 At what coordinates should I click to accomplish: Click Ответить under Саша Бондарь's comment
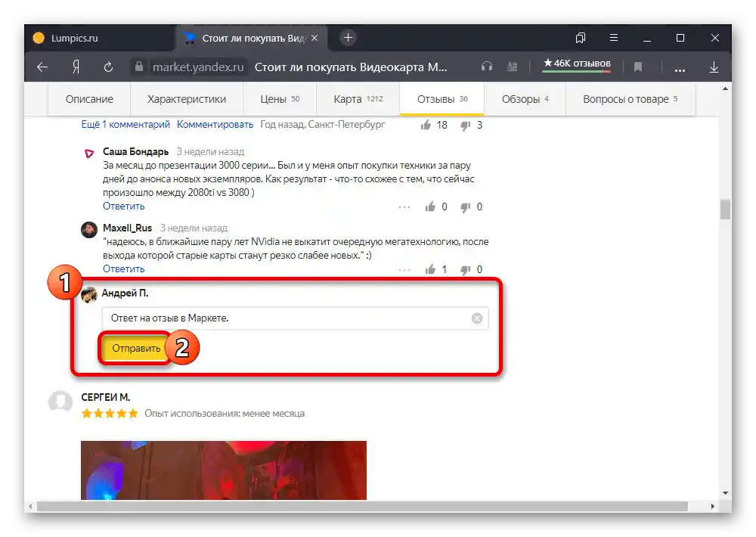(x=123, y=206)
